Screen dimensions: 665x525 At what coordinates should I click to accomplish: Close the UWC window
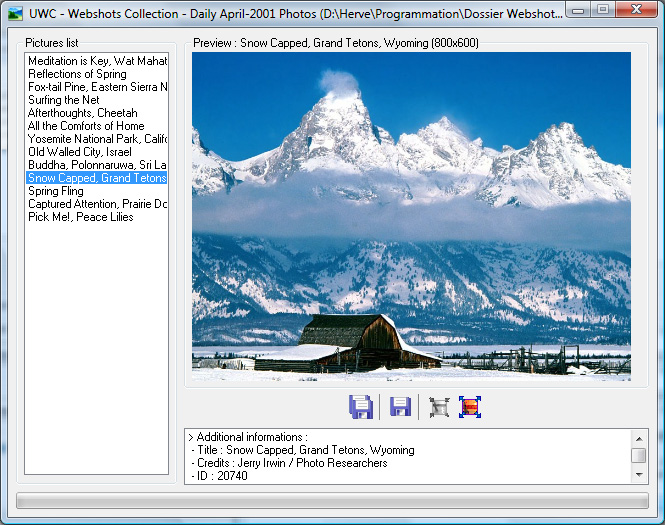[636, 9]
